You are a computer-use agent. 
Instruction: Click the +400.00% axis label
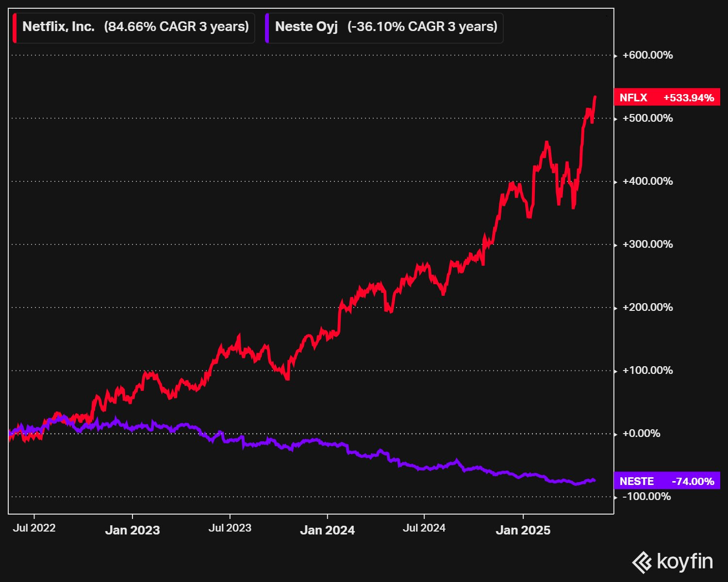pyautogui.click(x=647, y=181)
